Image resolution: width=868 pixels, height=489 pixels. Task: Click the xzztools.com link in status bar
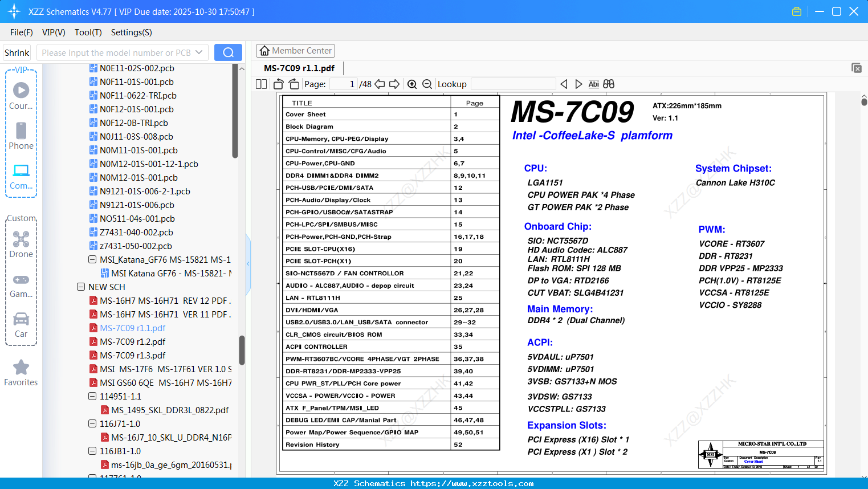pyautogui.click(x=472, y=483)
